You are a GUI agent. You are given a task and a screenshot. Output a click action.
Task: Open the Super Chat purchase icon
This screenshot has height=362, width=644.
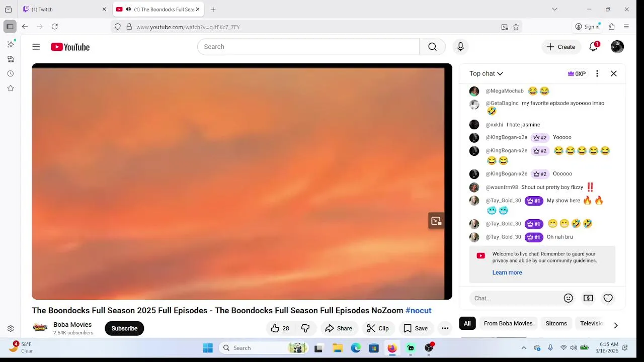pos(588,298)
